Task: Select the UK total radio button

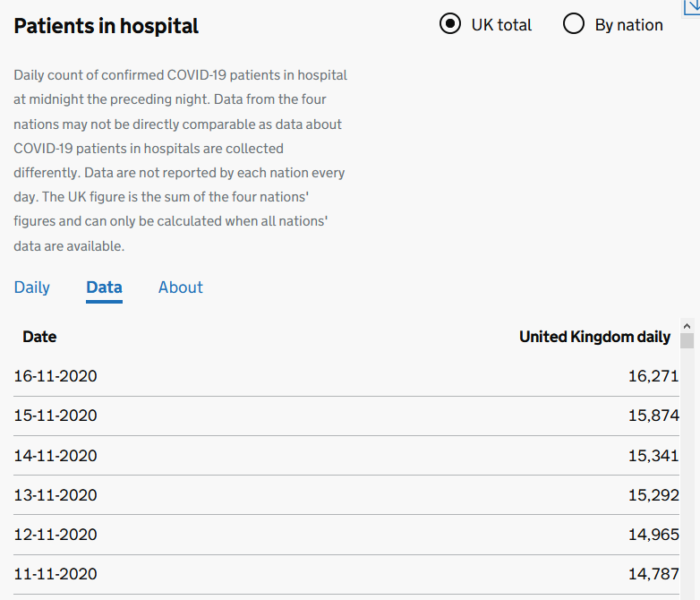Action: click(x=450, y=23)
